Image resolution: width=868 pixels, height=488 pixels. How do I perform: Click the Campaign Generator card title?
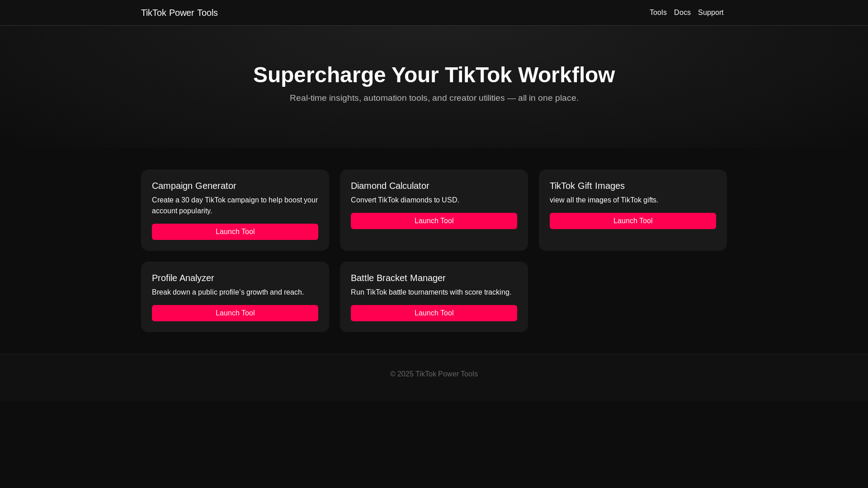click(194, 186)
